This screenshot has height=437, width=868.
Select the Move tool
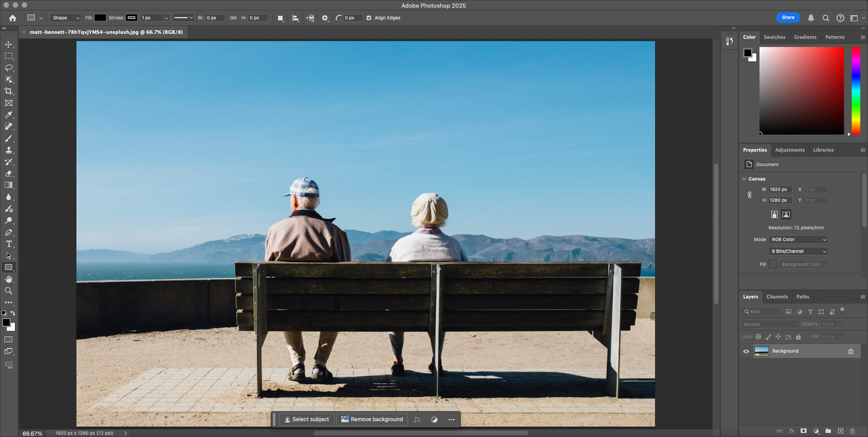point(9,44)
